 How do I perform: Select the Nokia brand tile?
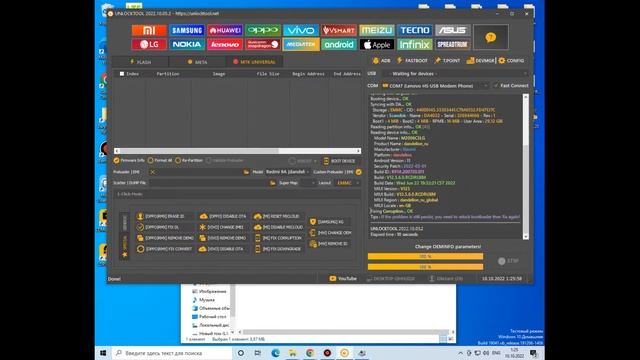coord(187,44)
